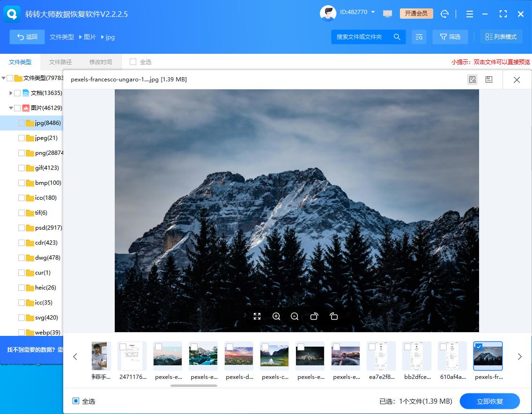Click the save icon in the preview dialog
This screenshot has height=414, width=532.
(489, 80)
